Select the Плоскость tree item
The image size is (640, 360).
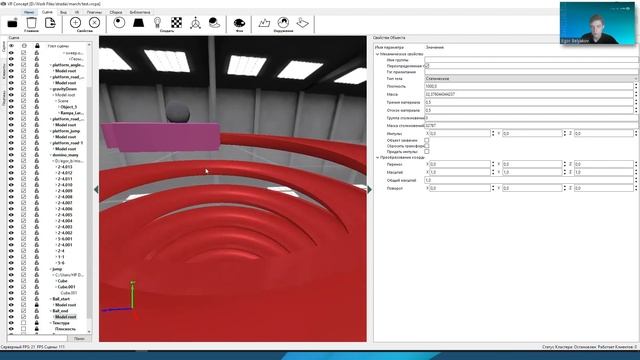click(x=66, y=329)
